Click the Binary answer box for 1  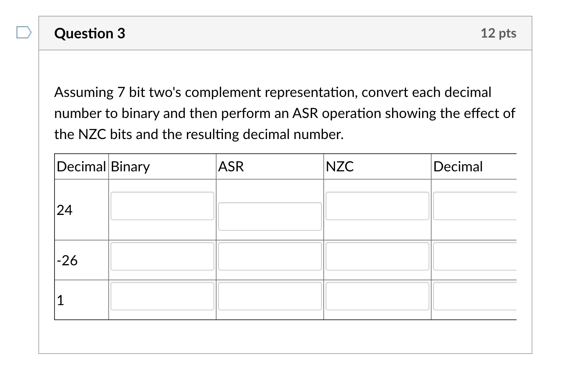coord(162,296)
